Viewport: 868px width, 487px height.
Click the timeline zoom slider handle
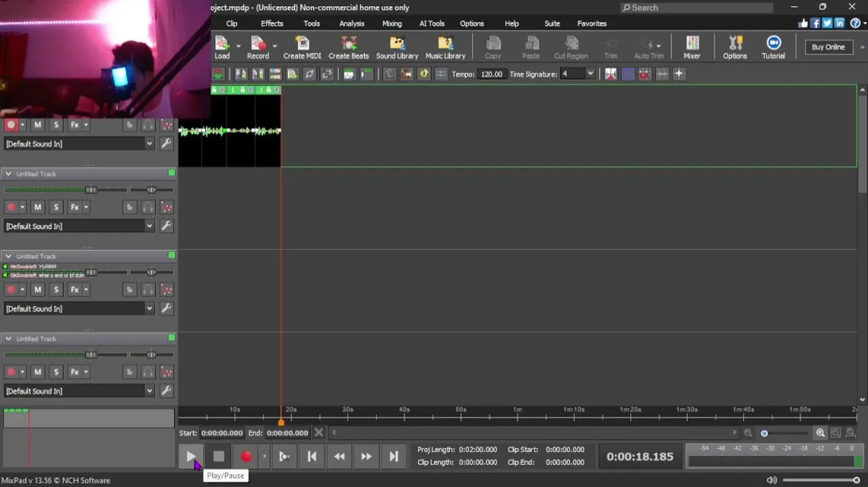pyautogui.click(x=765, y=433)
